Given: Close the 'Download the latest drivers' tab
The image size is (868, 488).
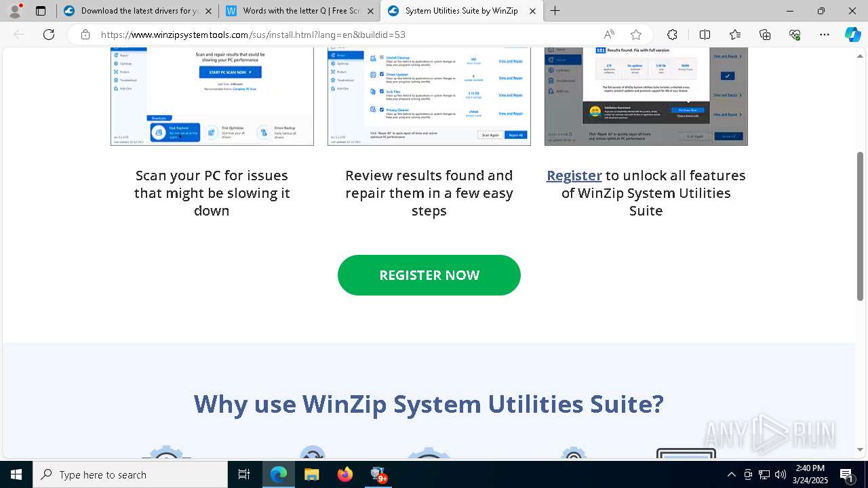Looking at the screenshot, I should tap(208, 11).
